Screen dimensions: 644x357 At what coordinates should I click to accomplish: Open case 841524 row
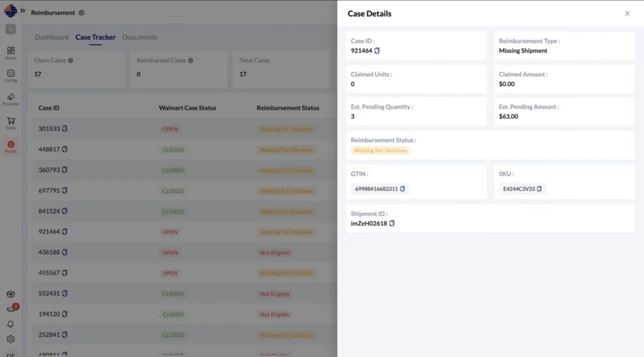184,211
